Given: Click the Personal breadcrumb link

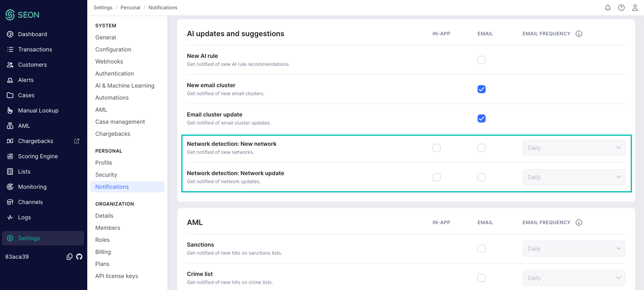Looking at the screenshot, I should click(x=130, y=7).
